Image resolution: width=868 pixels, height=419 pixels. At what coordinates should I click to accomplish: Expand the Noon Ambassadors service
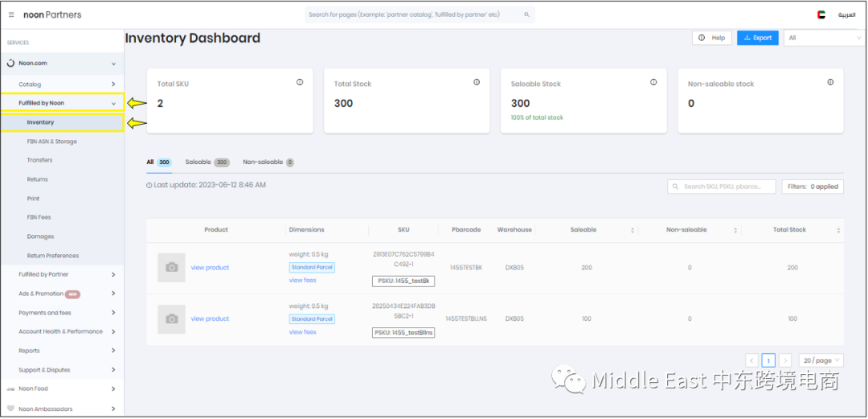point(113,409)
